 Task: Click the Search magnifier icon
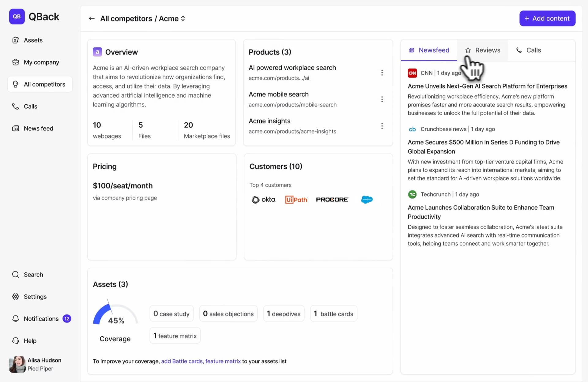point(16,275)
